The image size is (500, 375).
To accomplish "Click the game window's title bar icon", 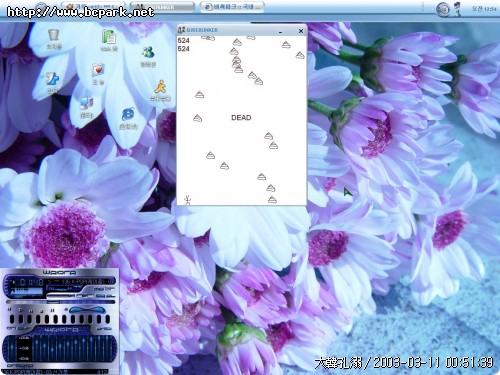I will [x=181, y=30].
